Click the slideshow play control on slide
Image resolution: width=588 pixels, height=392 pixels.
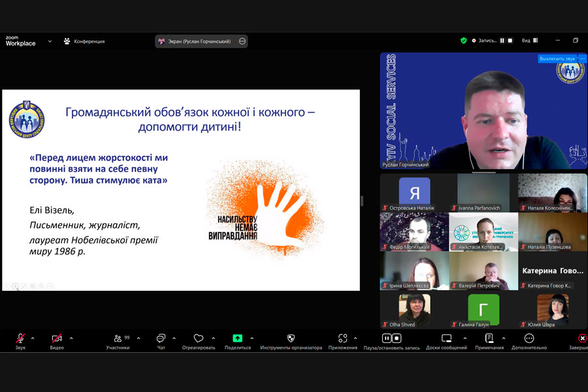point(15,286)
